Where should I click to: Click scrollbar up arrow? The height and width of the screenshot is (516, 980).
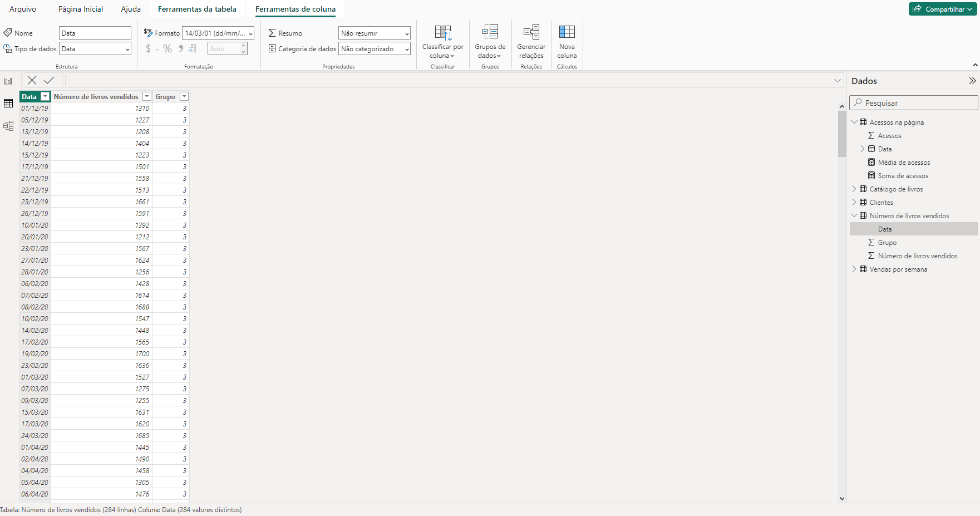(842, 106)
